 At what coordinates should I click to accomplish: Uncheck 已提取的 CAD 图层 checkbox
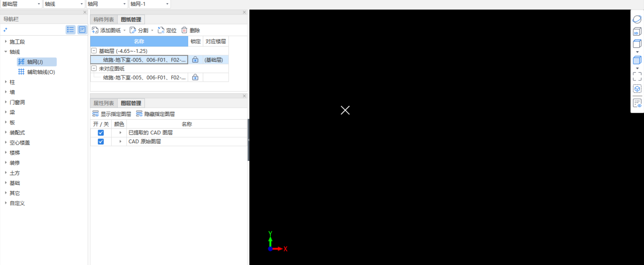pyautogui.click(x=101, y=133)
